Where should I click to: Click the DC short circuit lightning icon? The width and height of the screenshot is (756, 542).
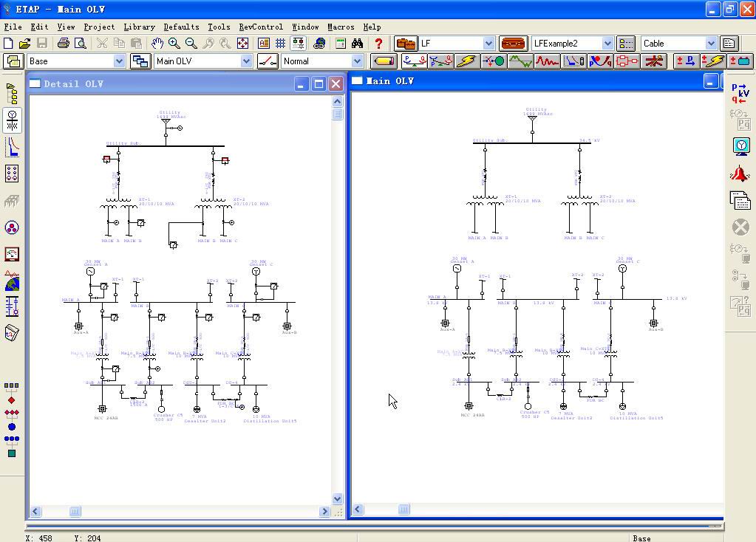[x=713, y=61]
